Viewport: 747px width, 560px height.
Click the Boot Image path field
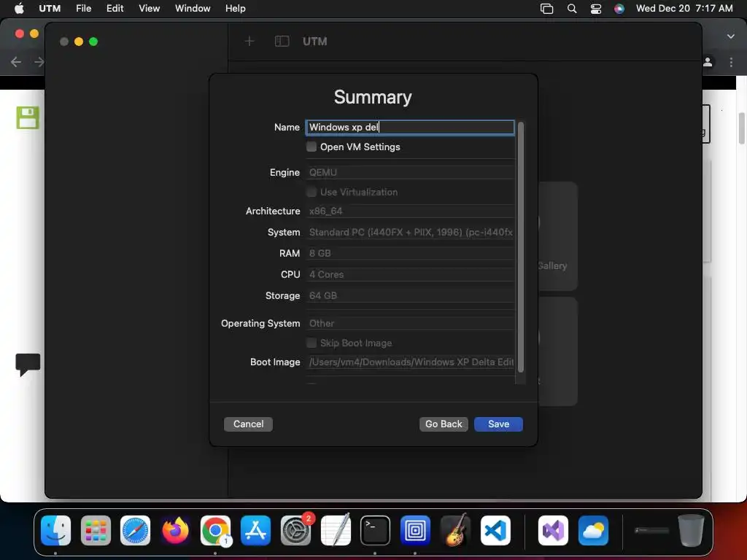pyautogui.click(x=410, y=362)
